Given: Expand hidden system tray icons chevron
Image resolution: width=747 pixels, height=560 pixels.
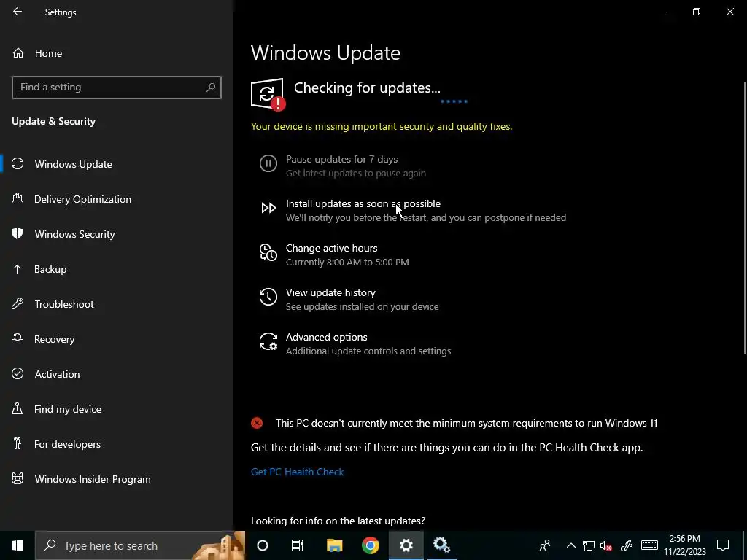Looking at the screenshot, I should (x=570, y=545).
